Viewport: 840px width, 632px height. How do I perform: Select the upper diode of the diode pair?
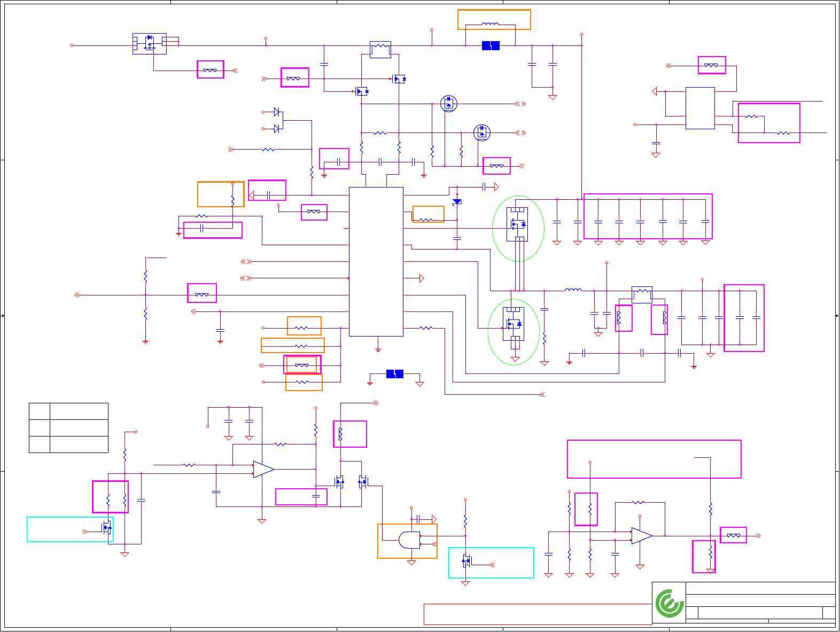tap(277, 112)
